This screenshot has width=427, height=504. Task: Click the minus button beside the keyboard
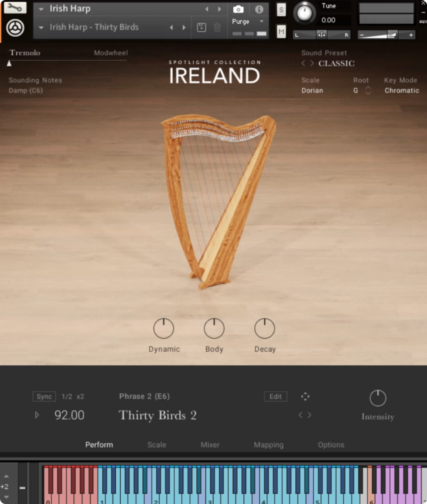click(22, 487)
